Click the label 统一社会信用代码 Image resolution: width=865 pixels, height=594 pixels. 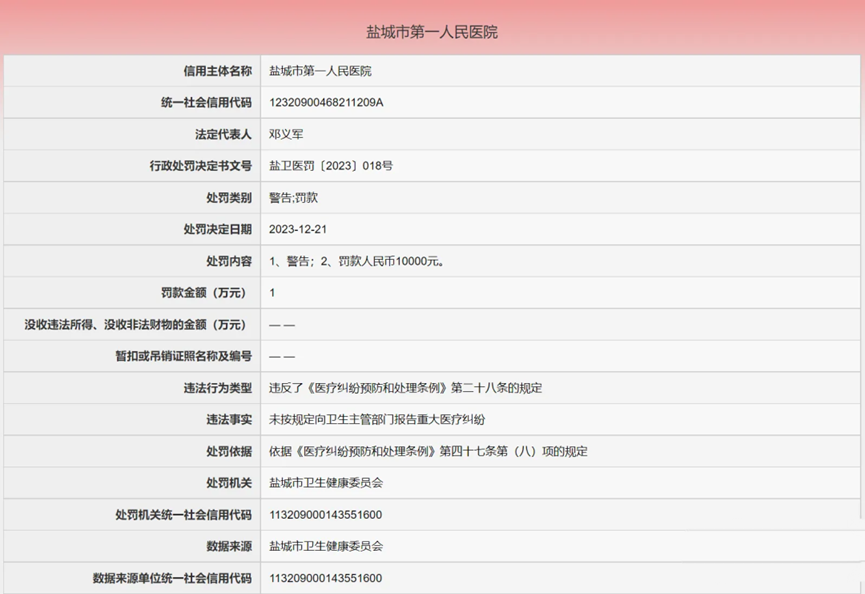[x=206, y=103]
